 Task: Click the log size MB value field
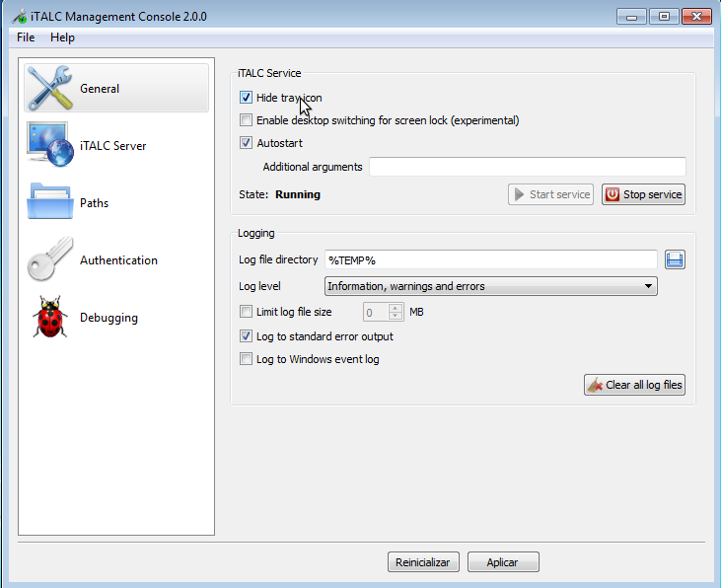pyautogui.click(x=376, y=312)
